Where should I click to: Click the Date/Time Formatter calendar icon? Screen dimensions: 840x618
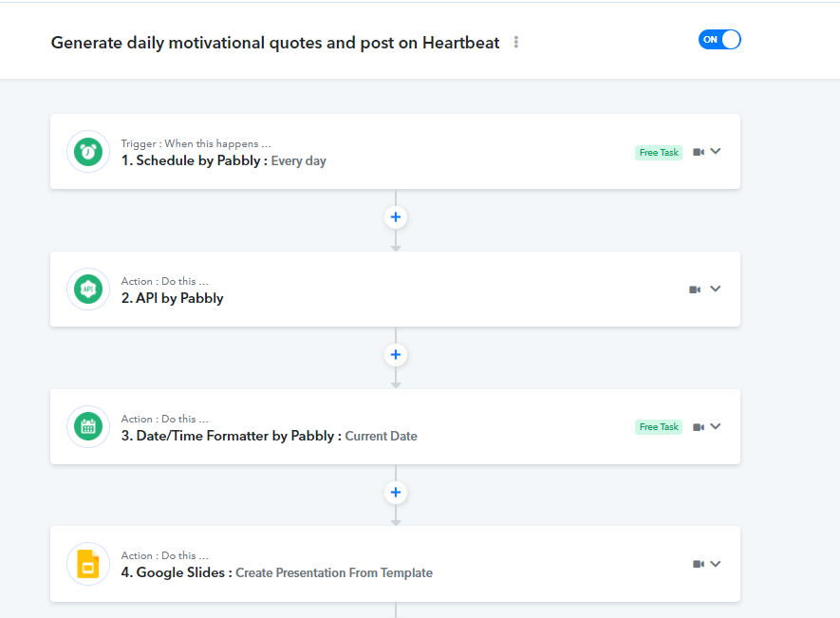[88, 426]
